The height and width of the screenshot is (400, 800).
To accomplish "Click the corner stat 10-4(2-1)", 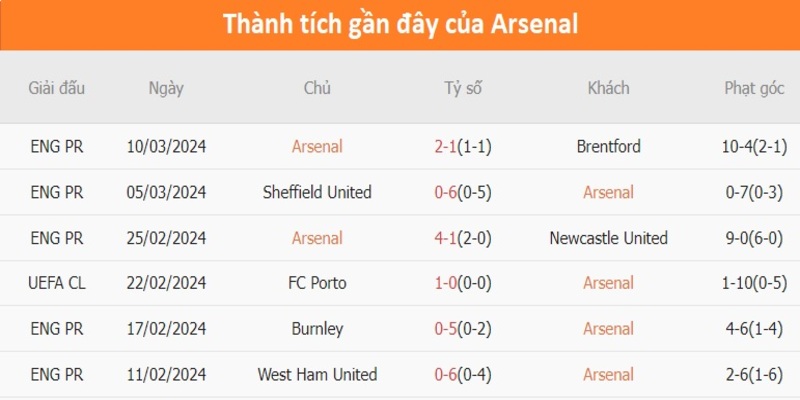I will 754,147.
